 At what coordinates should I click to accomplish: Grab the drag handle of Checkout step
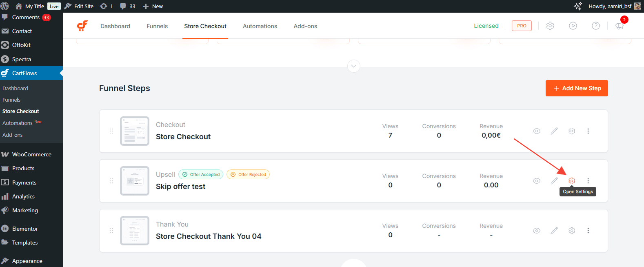pos(111,131)
